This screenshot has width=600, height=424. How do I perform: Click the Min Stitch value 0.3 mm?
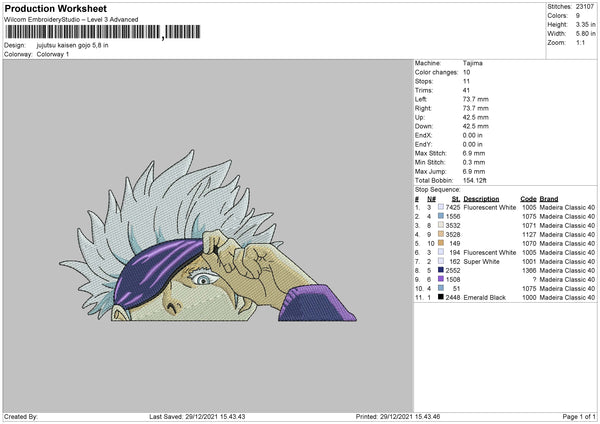pyautogui.click(x=474, y=162)
